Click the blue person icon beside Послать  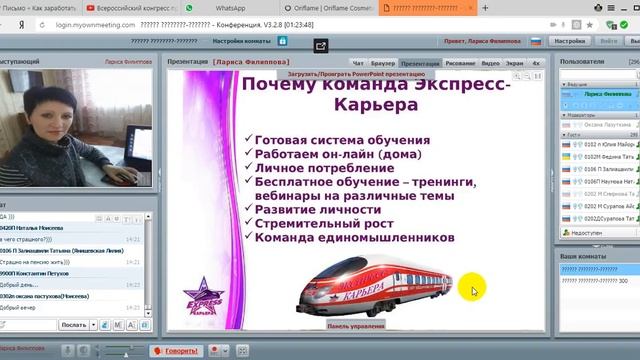pyautogui.click(x=104, y=325)
